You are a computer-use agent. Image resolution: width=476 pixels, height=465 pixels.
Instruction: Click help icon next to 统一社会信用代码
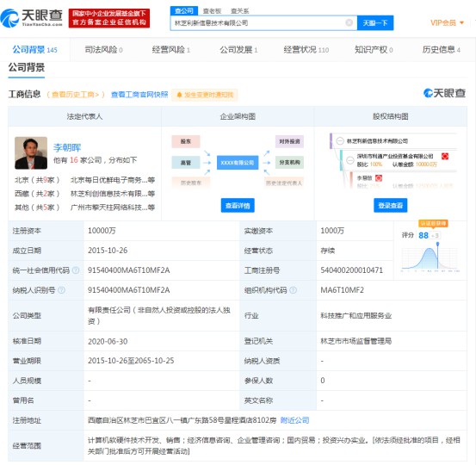76,270
